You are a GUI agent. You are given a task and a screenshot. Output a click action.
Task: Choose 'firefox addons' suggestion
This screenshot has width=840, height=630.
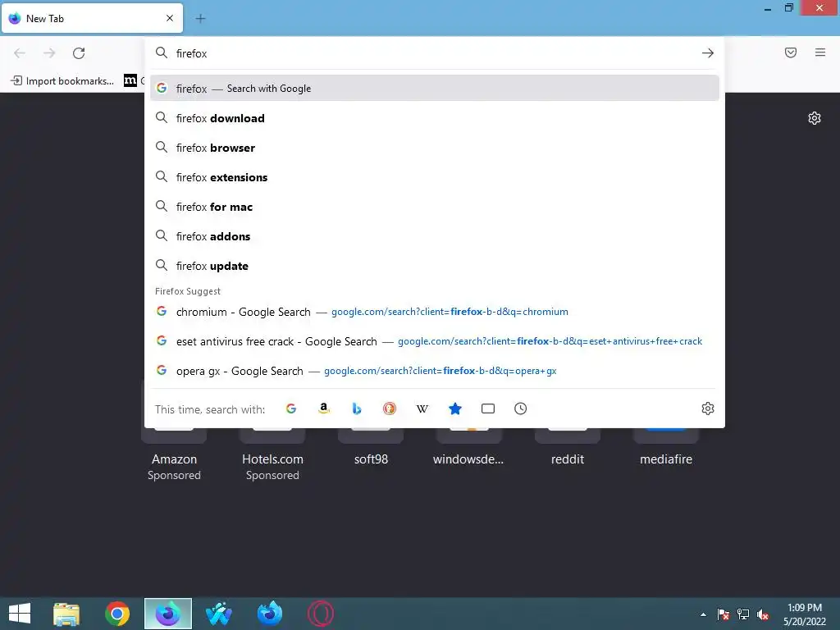click(435, 236)
